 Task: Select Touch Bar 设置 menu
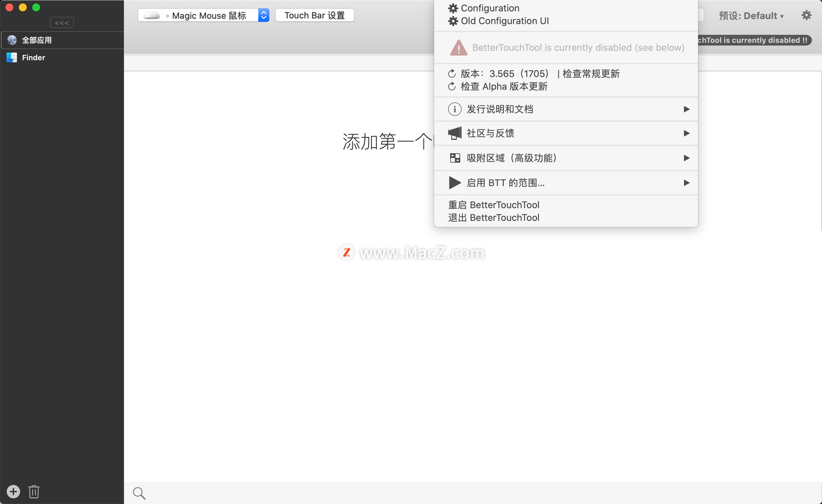coord(315,15)
